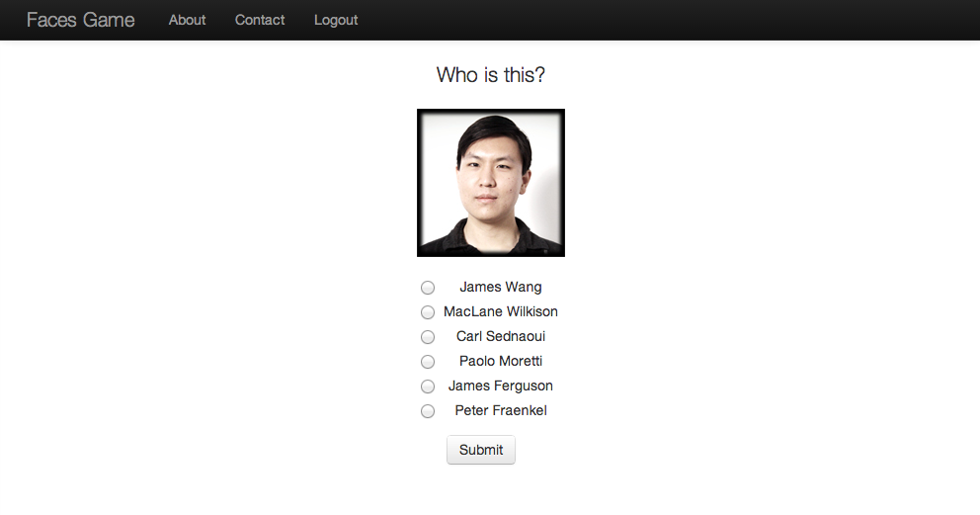Click the 'Peter Fraenkel' name label text
The height and width of the screenshot is (515, 980).
click(501, 410)
